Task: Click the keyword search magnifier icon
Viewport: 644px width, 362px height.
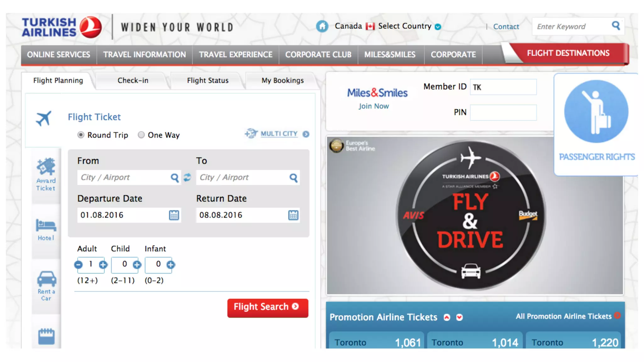Action: click(x=616, y=26)
